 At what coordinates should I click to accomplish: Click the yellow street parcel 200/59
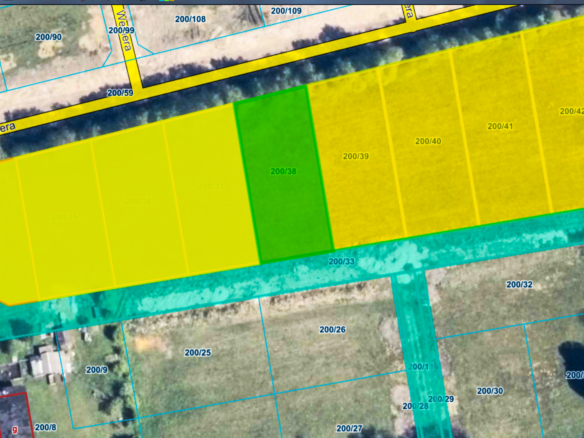tap(120, 93)
